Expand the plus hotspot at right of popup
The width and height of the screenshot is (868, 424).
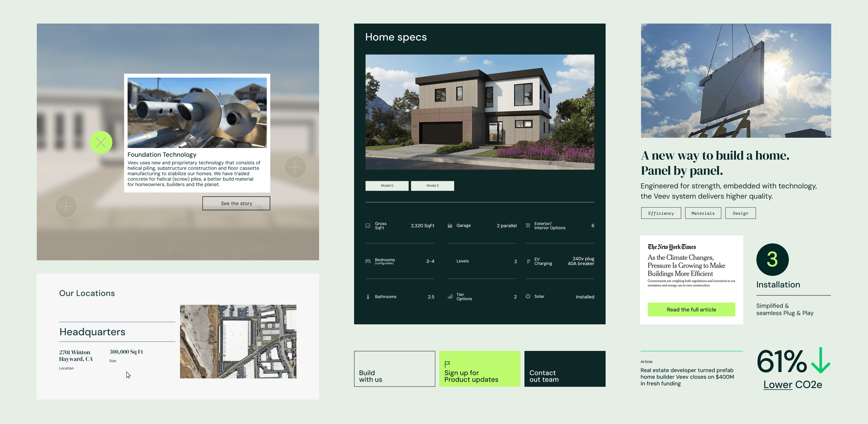295,167
